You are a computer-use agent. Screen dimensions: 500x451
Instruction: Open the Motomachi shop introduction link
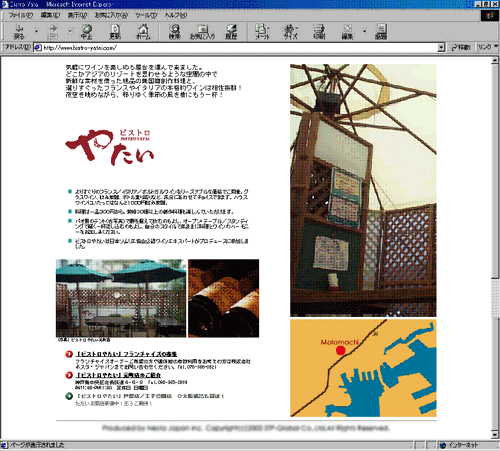[118, 375]
